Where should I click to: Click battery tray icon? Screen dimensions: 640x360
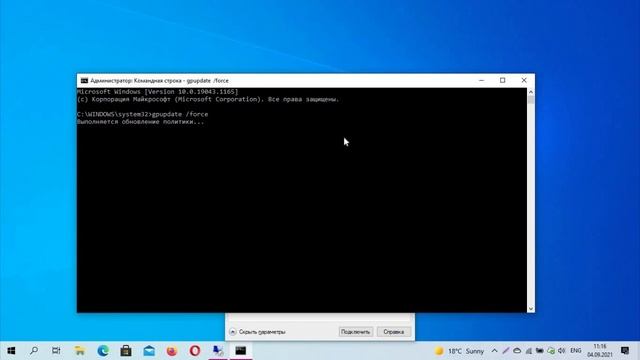pyautogui.click(x=540, y=351)
